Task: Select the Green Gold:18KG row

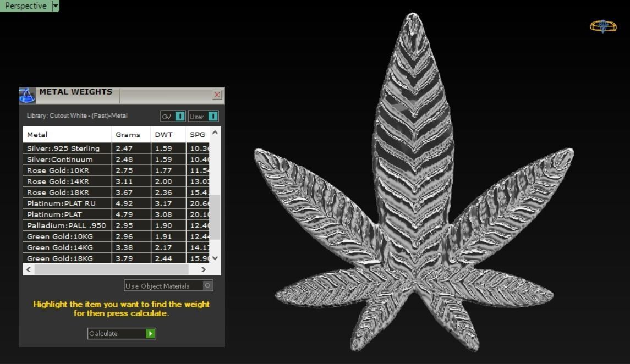Action: click(x=116, y=258)
